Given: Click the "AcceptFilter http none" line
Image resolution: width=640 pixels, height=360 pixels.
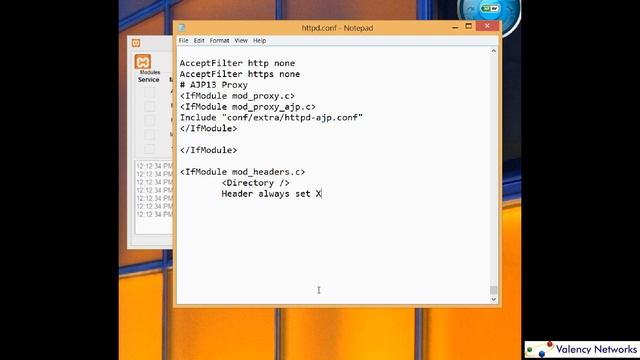Looking at the screenshot, I should click(x=237, y=63).
